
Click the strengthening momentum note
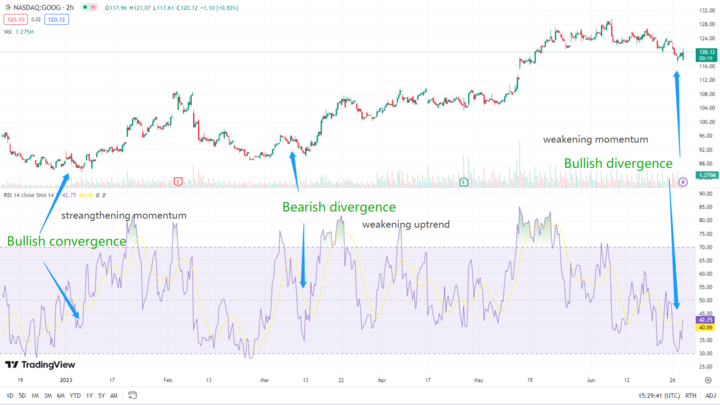[x=124, y=215]
